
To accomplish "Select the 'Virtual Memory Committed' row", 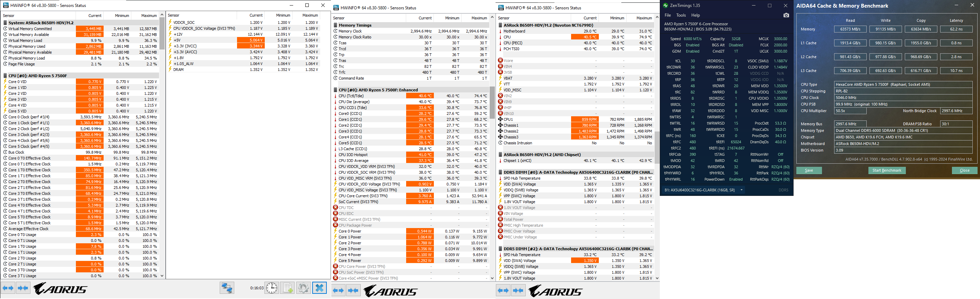I will (80, 28).
